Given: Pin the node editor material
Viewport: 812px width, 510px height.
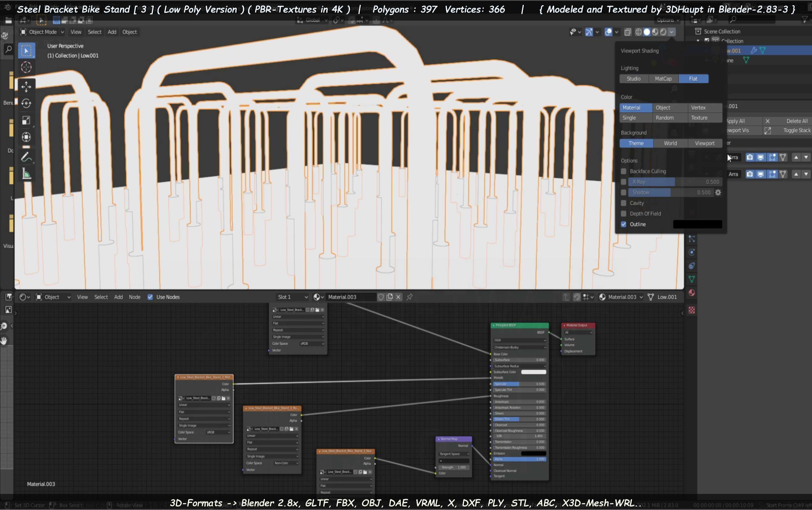Looking at the screenshot, I should click(409, 297).
